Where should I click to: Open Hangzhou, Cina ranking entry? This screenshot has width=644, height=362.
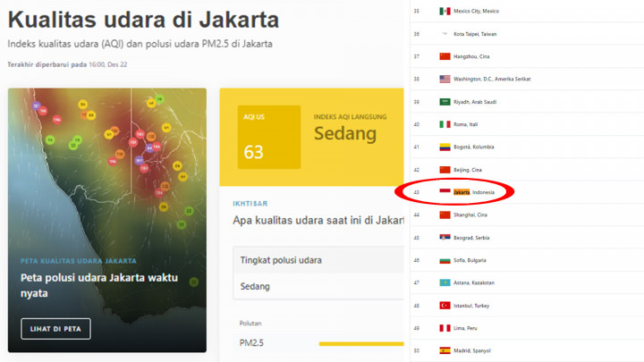(x=471, y=56)
